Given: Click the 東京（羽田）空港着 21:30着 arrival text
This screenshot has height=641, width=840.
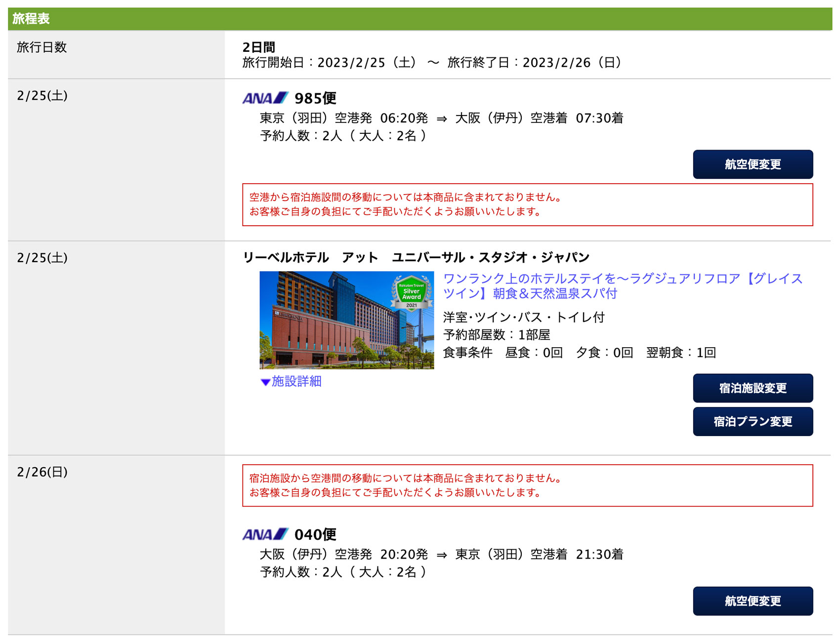Looking at the screenshot, I should 539,554.
